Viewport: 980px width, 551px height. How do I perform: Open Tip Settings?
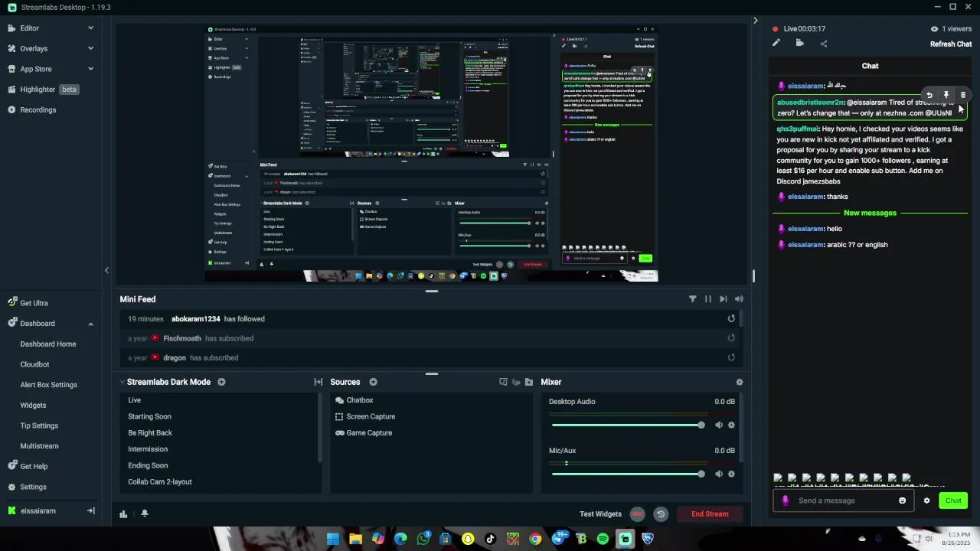pyautogui.click(x=39, y=425)
